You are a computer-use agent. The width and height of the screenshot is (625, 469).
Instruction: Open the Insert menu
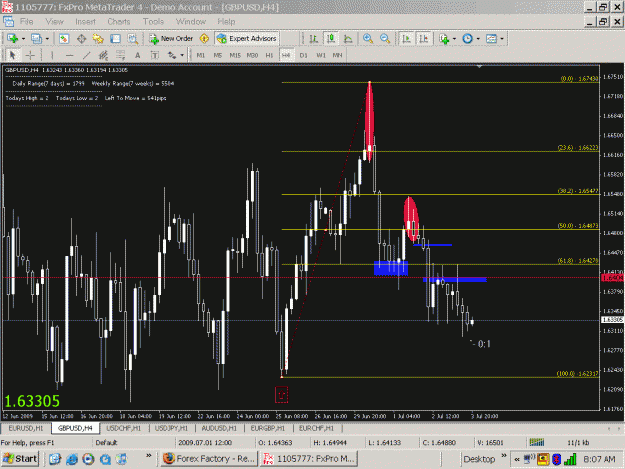(x=85, y=22)
